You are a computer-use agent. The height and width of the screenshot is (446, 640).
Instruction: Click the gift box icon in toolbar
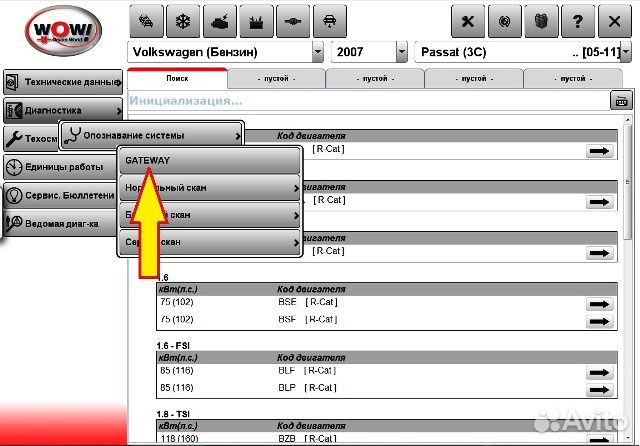[x=542, y=20]
